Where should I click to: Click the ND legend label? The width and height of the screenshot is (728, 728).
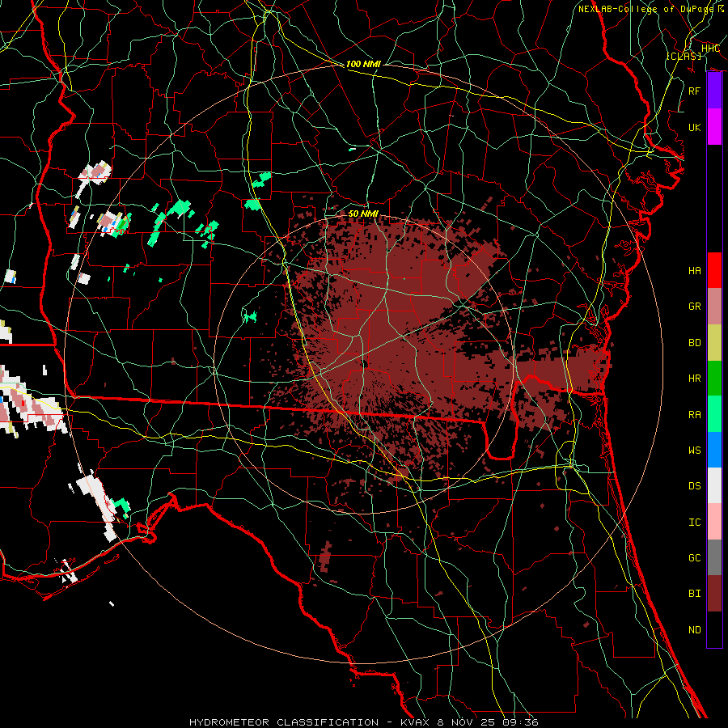[x=695, y=630]
